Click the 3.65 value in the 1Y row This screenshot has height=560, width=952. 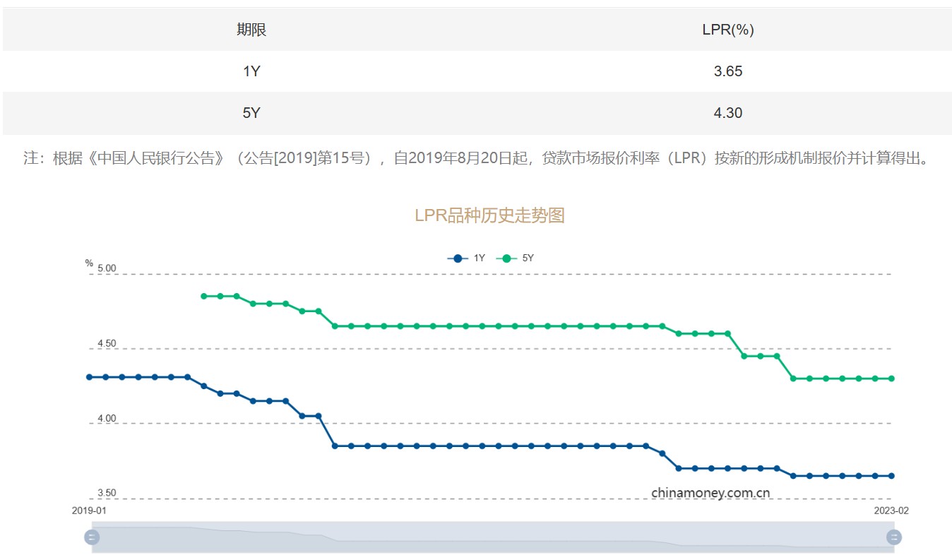(728, 71)
